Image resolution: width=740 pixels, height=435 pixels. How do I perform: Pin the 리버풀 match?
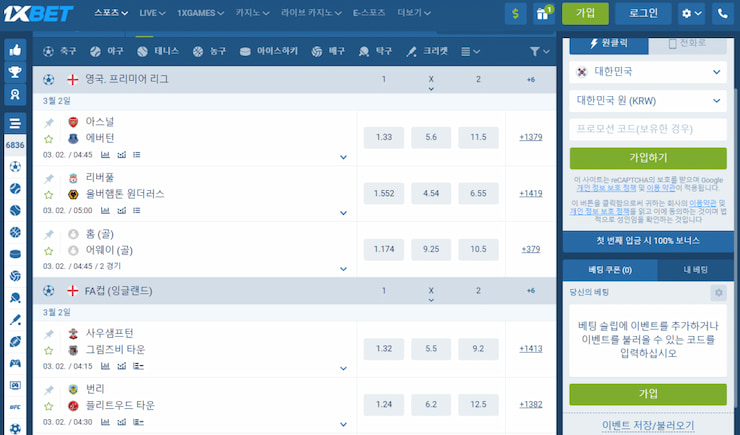[49, 178]
